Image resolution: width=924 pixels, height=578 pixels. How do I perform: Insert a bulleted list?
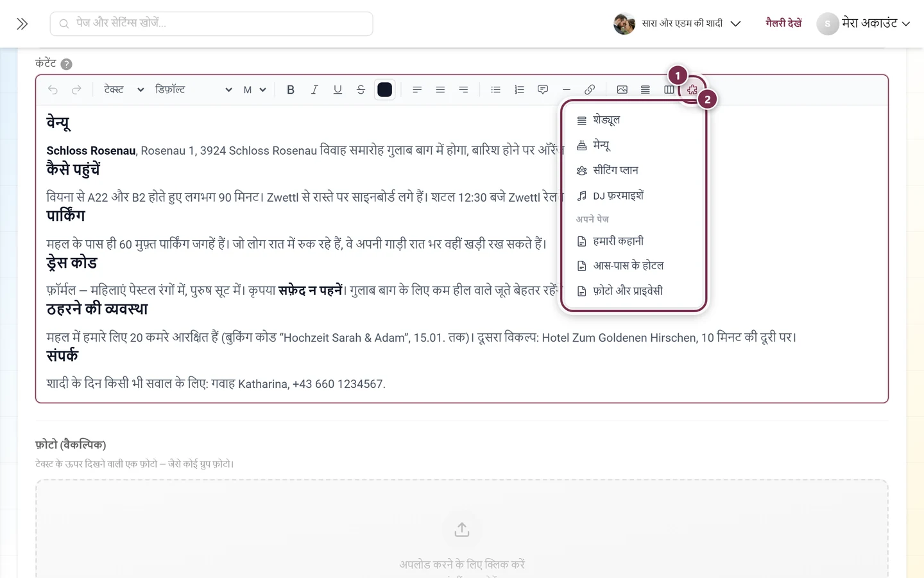pyautogui.click(x=496, y=90)
